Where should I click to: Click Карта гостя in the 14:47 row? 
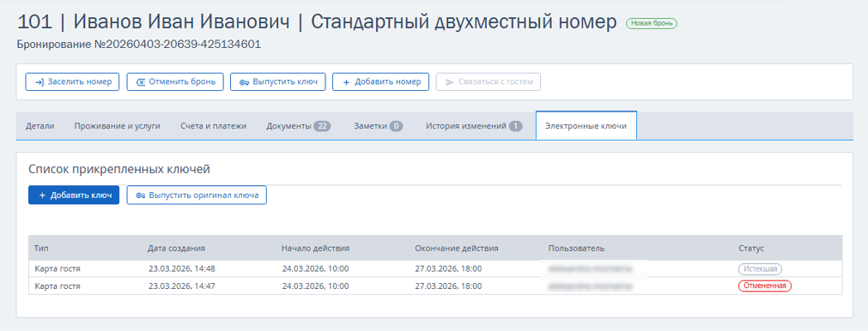tap(58, 286)
